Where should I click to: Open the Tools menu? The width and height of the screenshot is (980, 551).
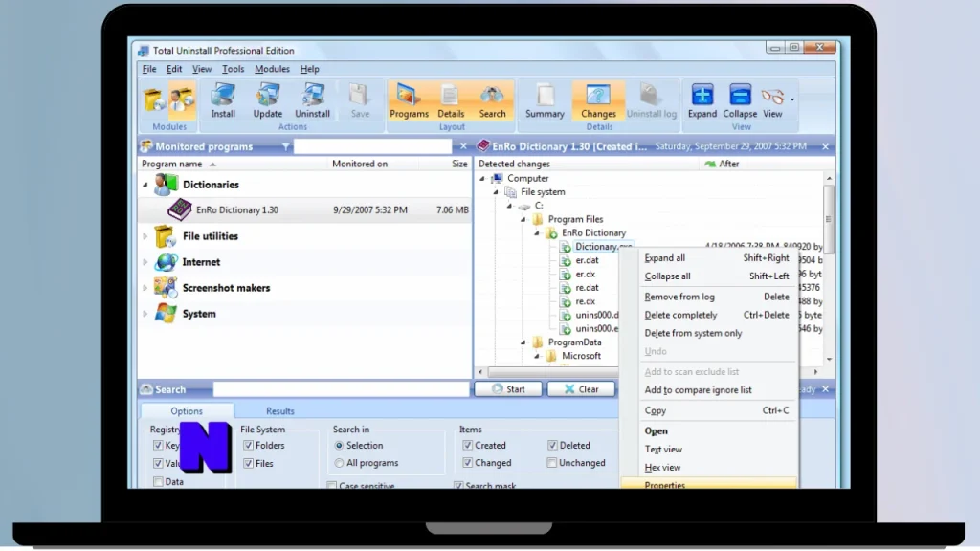click(x=234, y=69)
